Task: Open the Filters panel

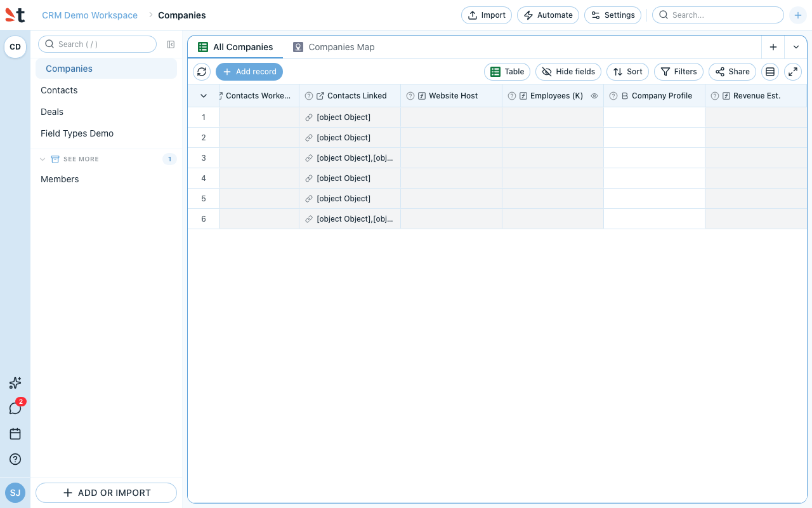Action: [679, 72]
